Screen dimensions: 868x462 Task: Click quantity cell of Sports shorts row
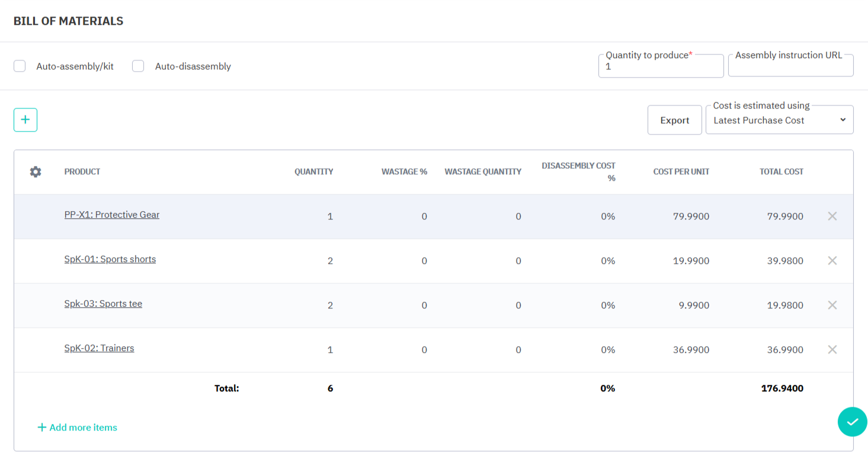[330, 262]
